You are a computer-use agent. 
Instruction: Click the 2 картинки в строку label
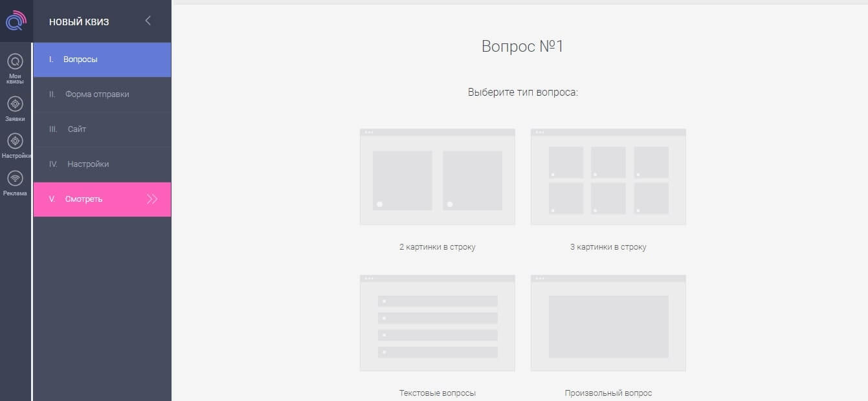pos(438,247)
